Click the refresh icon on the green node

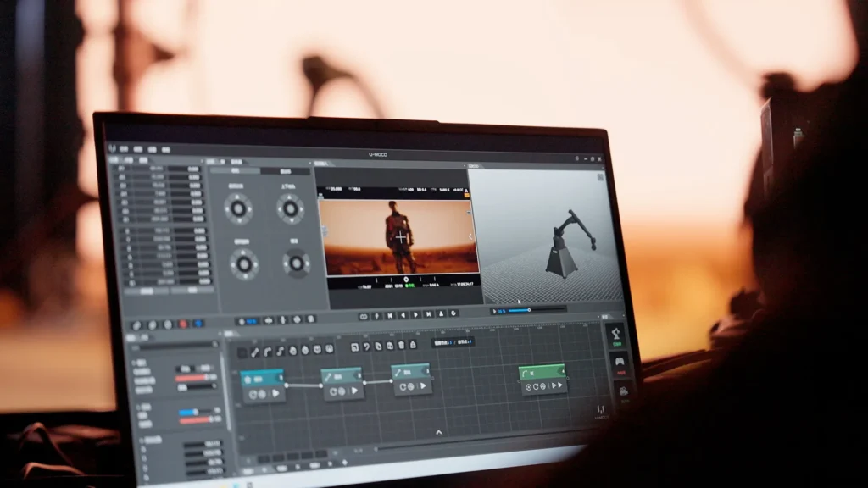(x=536, y=386)
